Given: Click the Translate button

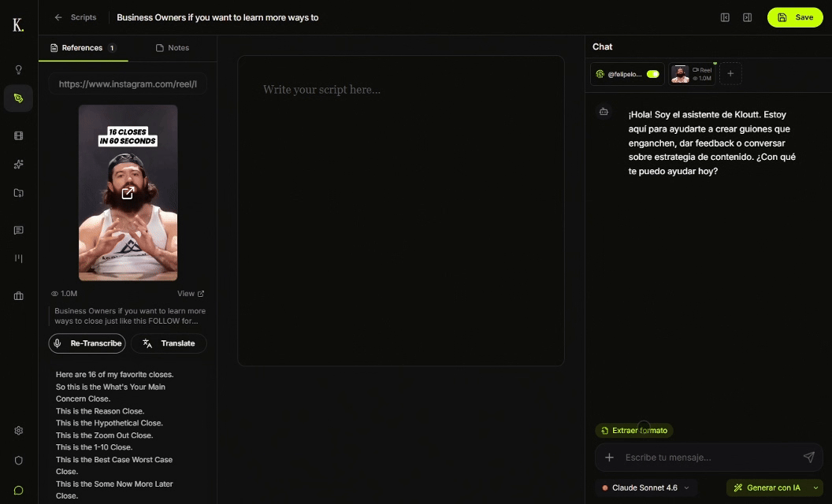Looking at the screenshot, I should click(x=169, y=343).
